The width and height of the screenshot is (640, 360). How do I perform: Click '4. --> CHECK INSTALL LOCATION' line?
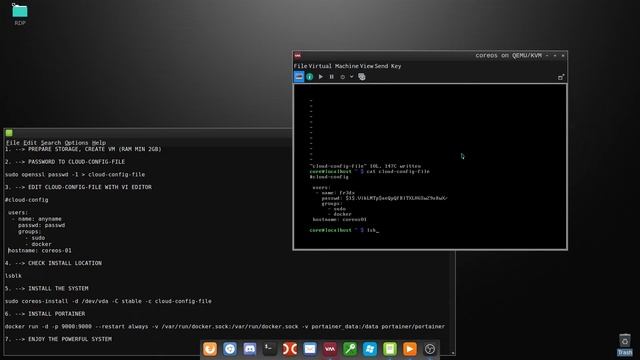point(53,263)
